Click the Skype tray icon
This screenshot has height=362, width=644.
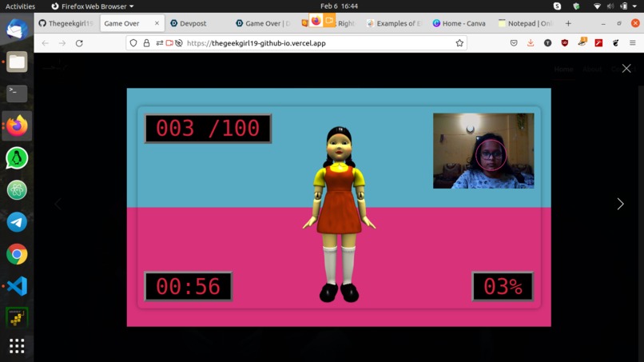[x=558, y=6]
